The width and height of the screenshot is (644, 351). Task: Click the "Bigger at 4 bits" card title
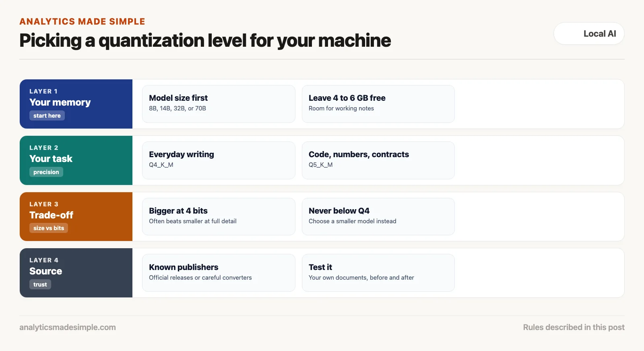click(x=178, y=211)
